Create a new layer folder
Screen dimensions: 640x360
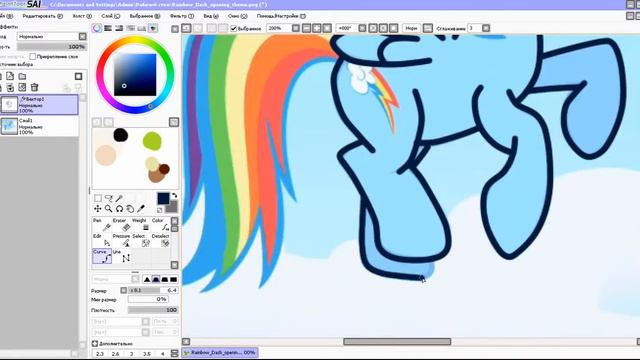[22, 76]
